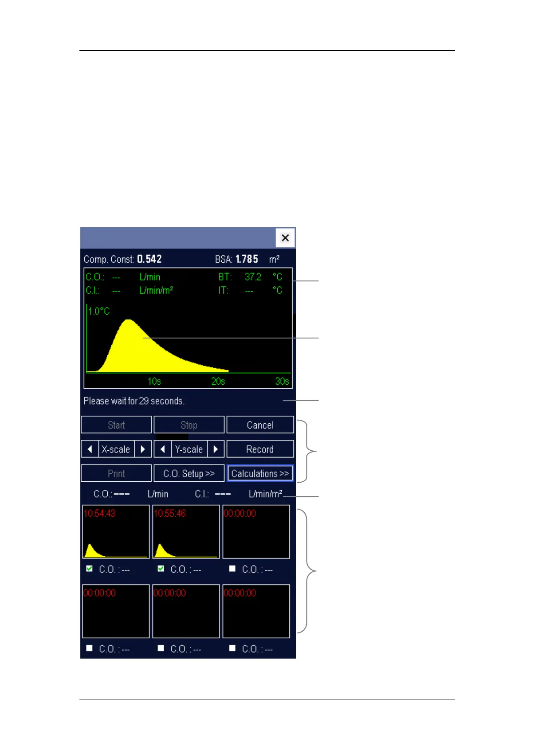Click the Record button

[260, 449]
